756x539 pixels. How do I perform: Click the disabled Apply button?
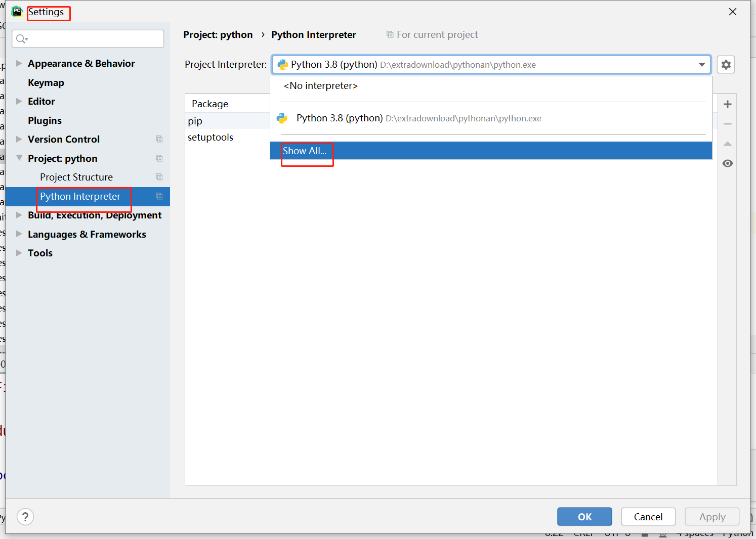[712, 517]
